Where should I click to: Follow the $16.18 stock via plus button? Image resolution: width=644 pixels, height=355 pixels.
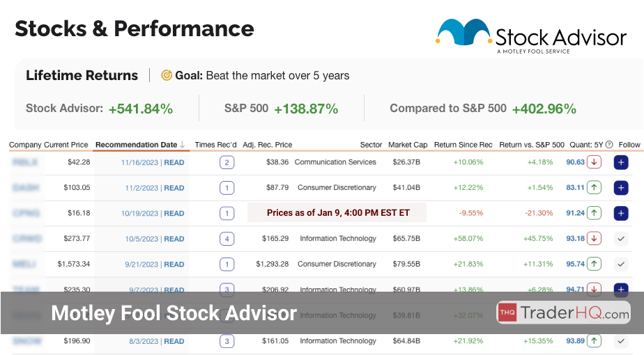point(621,214)
